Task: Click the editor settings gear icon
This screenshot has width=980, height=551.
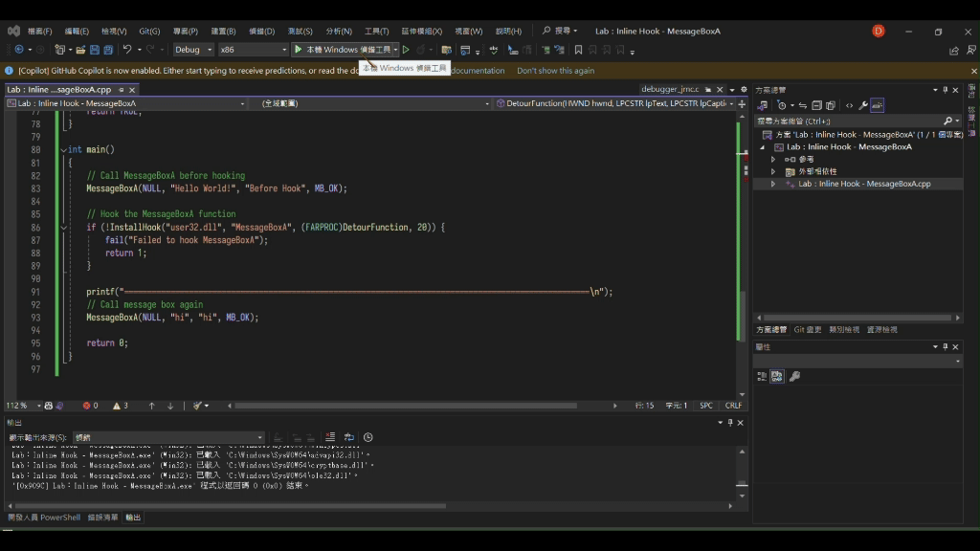Action: (x=744, y=89)
